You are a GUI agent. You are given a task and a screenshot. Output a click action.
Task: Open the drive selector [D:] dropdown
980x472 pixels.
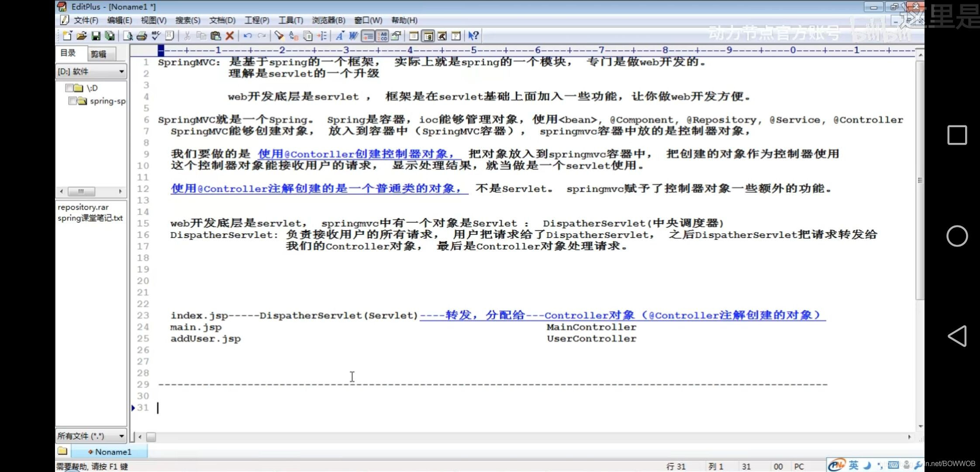coord(121,71)
